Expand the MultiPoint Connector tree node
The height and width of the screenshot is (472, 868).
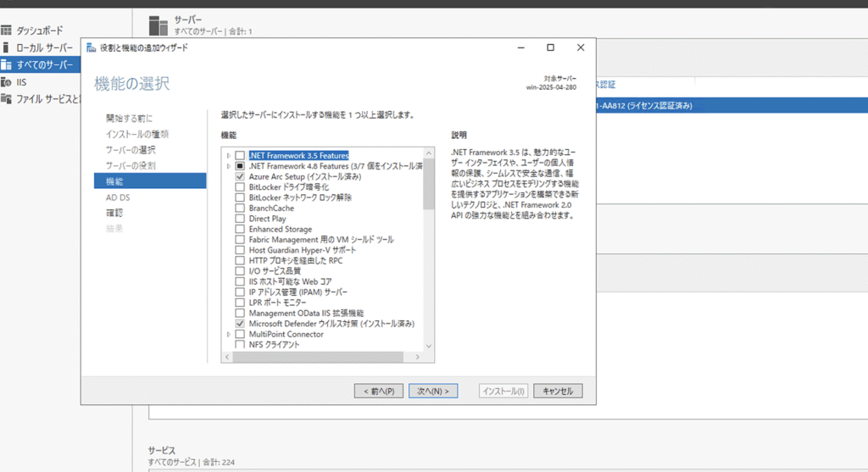[228, 335]
